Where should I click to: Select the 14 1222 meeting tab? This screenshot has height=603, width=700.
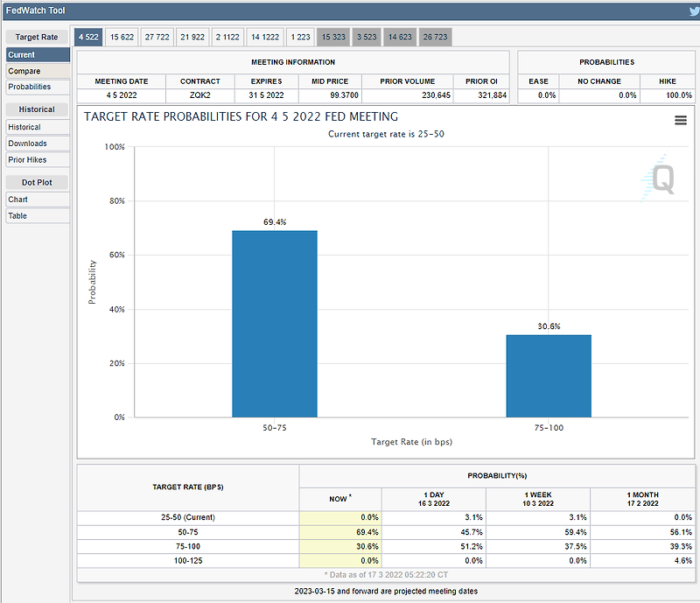coord(265,37)
